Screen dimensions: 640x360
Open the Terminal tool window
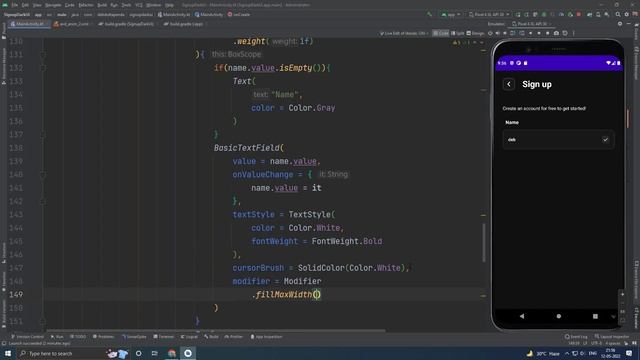pyautogui.click(x=164, y=337)
